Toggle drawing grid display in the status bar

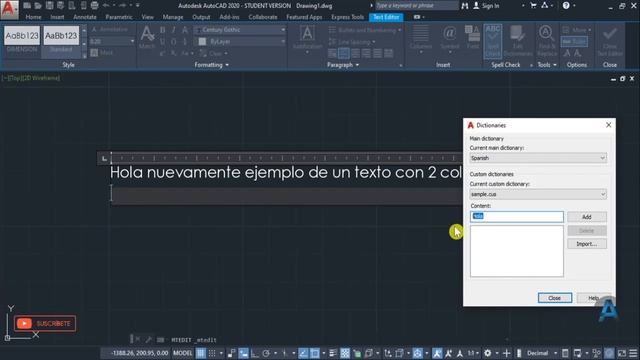click(x=201, y=353)
